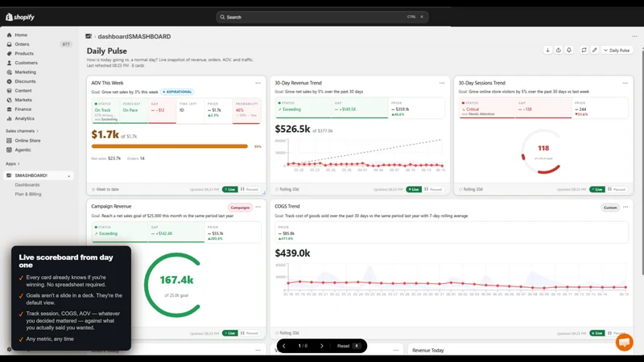The height and width of the screenshot is (362, 644).
Task: Click the share/export icon
Action: pyautogui.click(x=558, y=50)
